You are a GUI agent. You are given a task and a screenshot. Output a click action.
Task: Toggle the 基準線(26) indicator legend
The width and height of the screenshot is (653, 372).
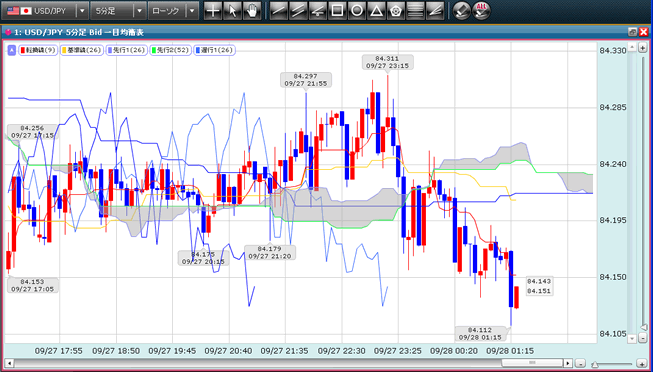pos(82,50)
